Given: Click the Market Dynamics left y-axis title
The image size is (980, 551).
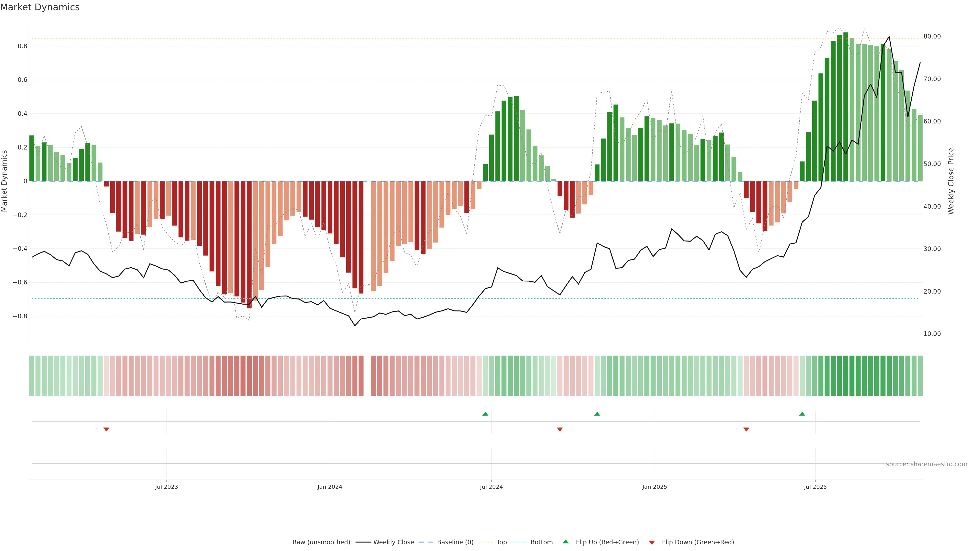Looking at the screenshot, I should [5, 181].
